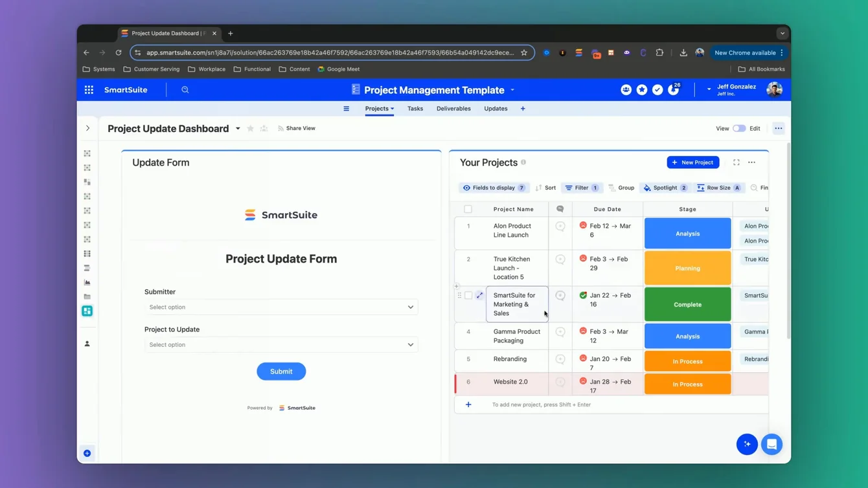Open favorites star icon in header
Viewport: 868px width, 488px height.
coord(642,90)
